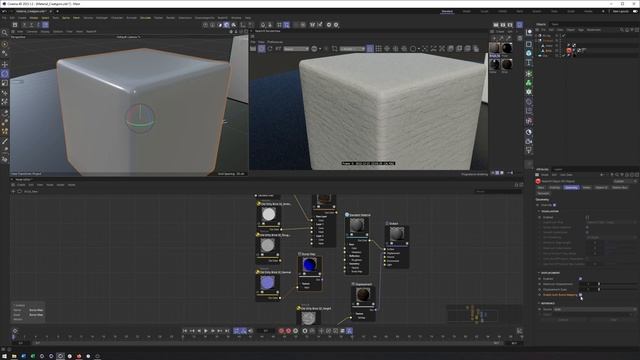Image resolution: width=640 pixels, height=360 pixels.
Task: Add a Text object from right palette
Action: pyautogui.click(x=529, y=63)
